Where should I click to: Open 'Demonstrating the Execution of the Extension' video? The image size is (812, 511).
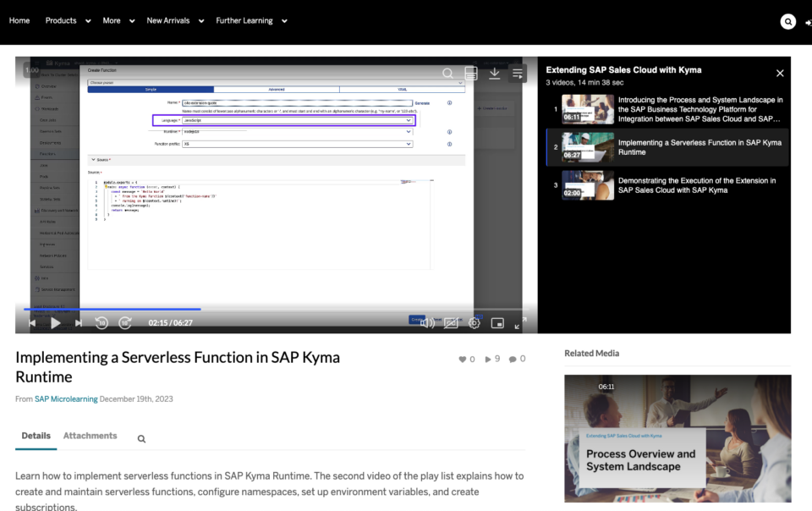667,185
